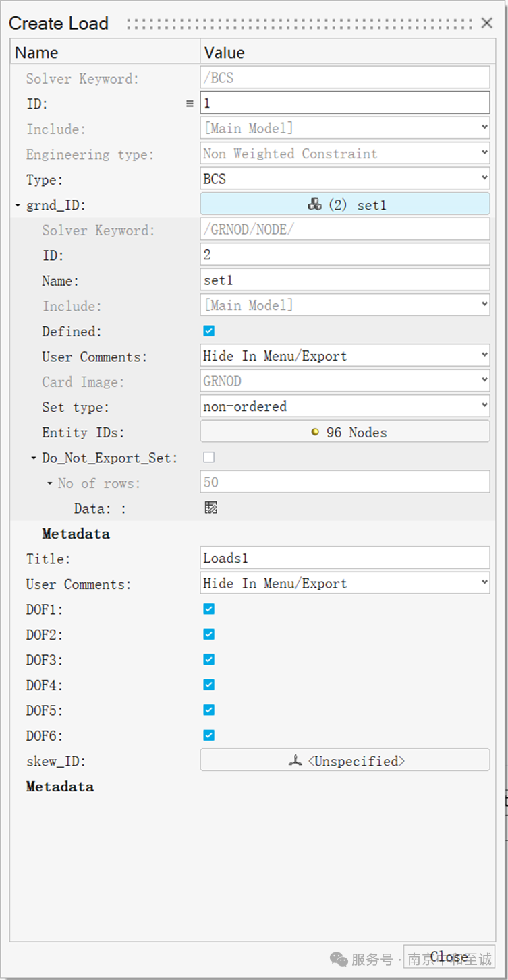The height and width of the screenshot is (980, 508).
Task: Uncheck the DOF1 checkbox
Action: pyautogui.click(x=209, y=609)
